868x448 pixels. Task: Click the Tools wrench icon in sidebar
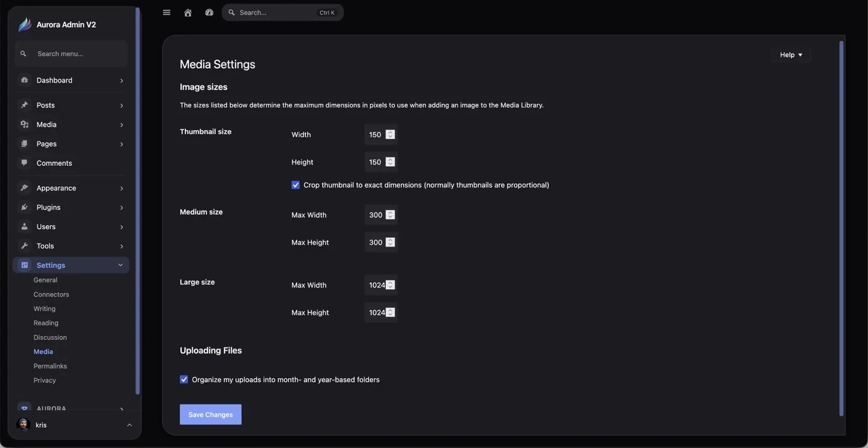(x=24, y=246)
